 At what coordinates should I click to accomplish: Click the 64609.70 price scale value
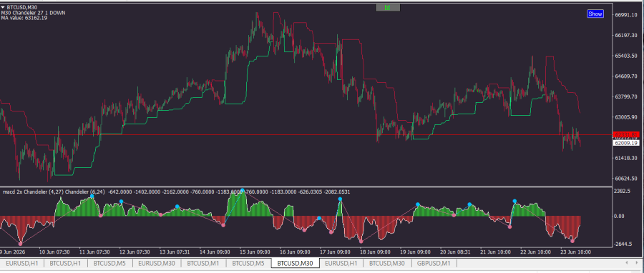(625, 76)
